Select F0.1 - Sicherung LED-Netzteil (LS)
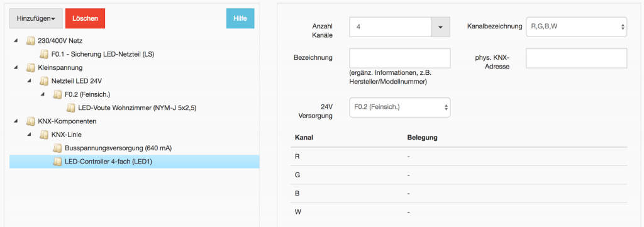Image resolution: width=644 pixels, height=227 pixels. point(103,54)
